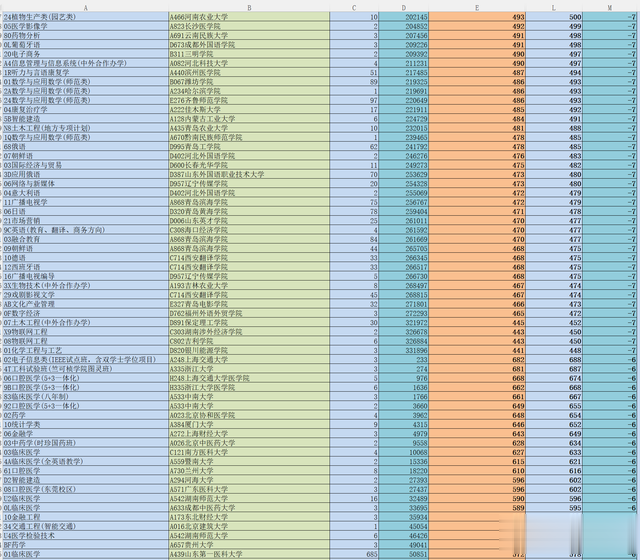Screen dimensions: 640x560
Task: Click cell '05医学影像学'
Action: click(85, 26)
